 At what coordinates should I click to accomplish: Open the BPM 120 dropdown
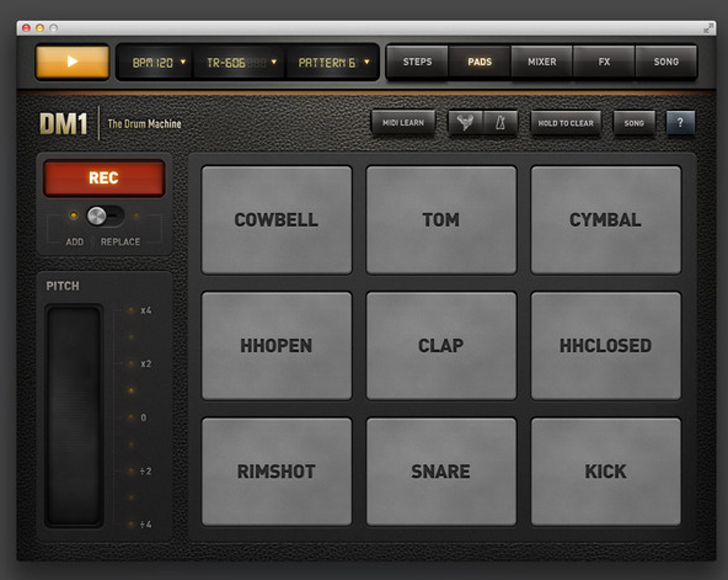coord(158,62)
